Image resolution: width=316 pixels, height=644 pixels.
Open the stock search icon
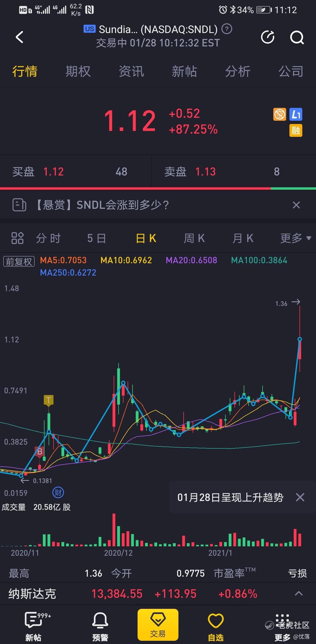point(297,37)
